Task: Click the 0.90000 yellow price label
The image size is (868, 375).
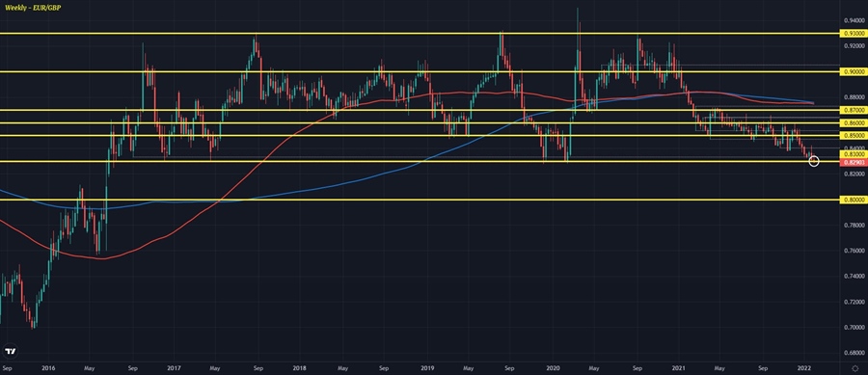Action: coord(854,72)
